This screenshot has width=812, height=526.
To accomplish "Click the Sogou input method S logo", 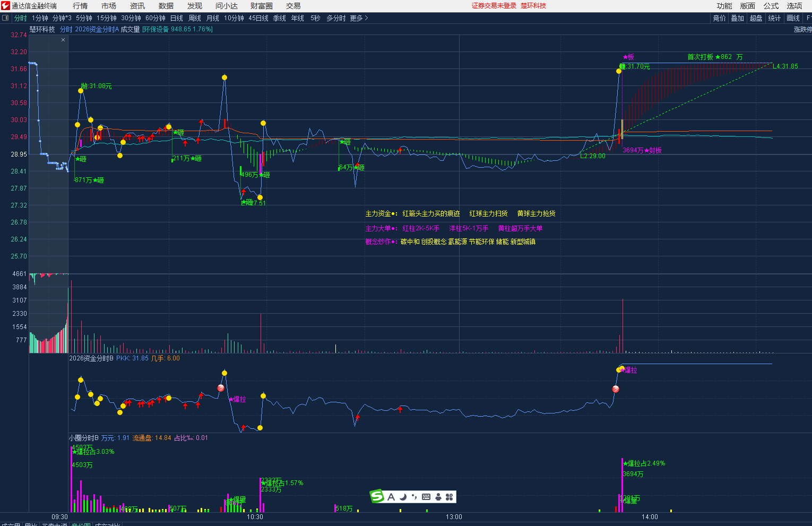I will click(x=377, y=497).
